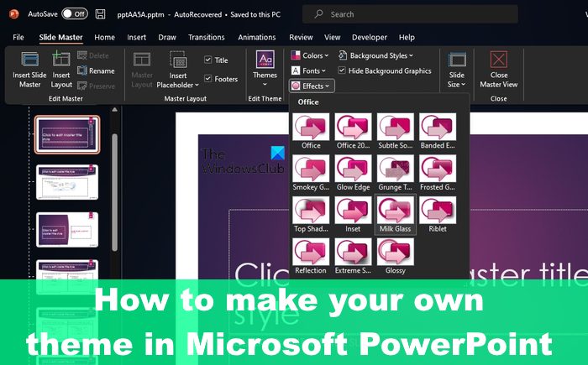Close Master View
This screenshot has height=365, width=588.
498,70
